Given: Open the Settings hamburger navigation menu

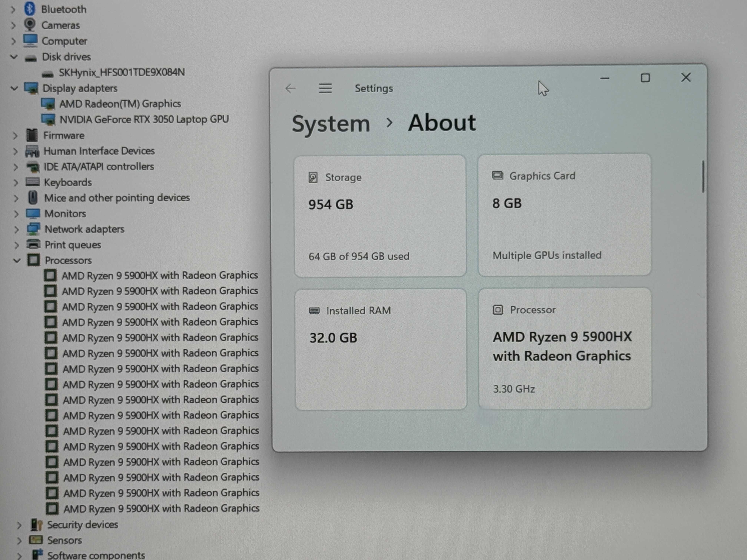Looking at the screenshot, I should click(325, 89).
